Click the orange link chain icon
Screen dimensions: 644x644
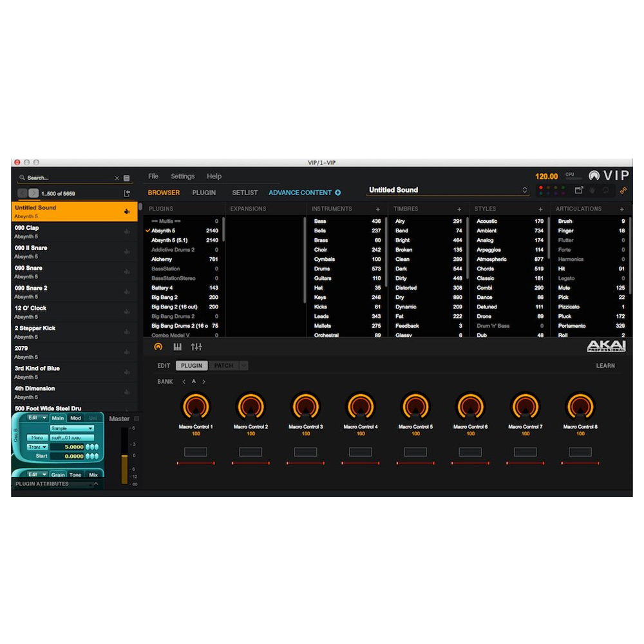click(623, 190)
